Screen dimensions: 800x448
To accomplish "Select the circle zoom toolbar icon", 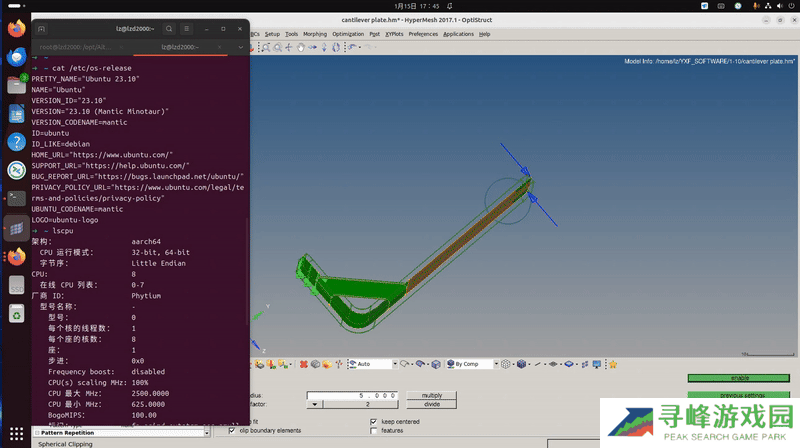I will point(266,47).
